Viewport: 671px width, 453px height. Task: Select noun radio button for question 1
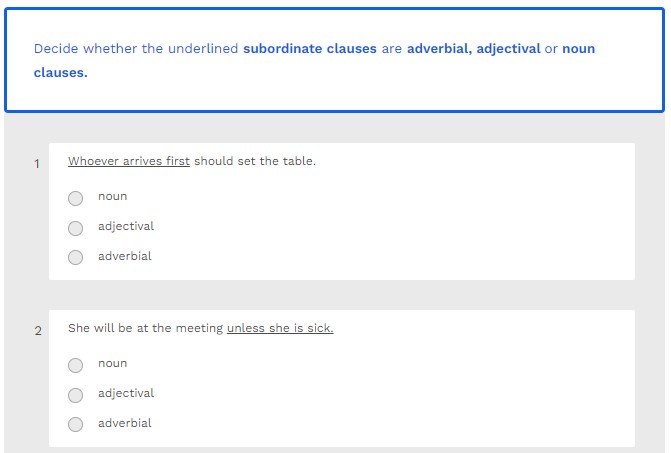76,198
